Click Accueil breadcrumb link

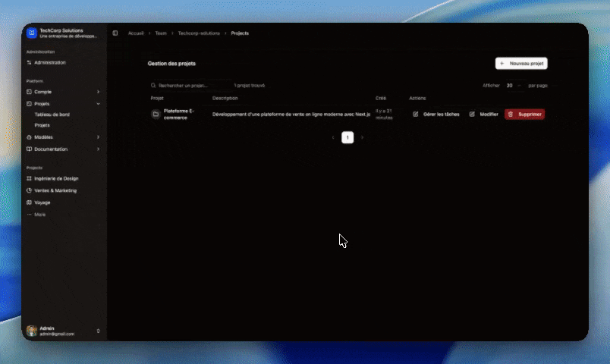click(136, 33)
